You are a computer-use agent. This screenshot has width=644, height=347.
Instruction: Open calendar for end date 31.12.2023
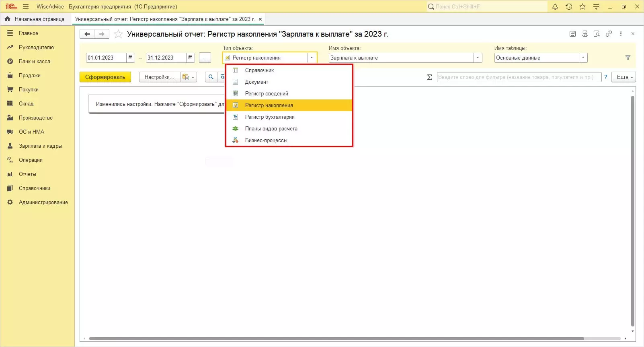(x=191, y=58)
